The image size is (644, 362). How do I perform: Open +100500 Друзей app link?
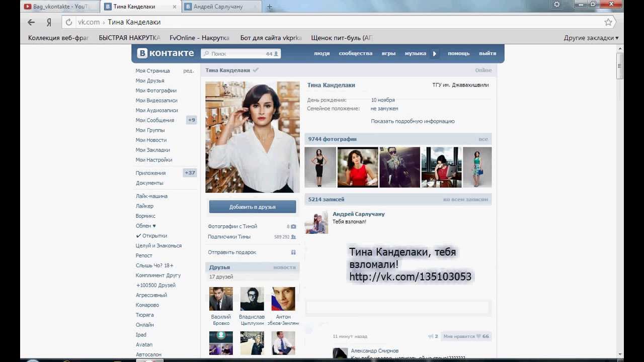click(155, 285)
